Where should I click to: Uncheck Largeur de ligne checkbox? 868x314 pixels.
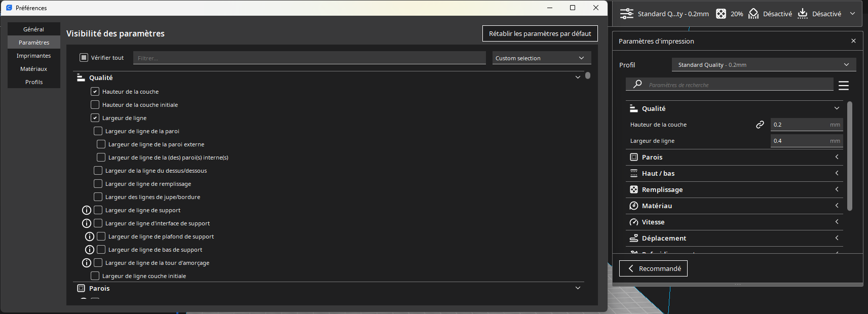click(95, 118)
